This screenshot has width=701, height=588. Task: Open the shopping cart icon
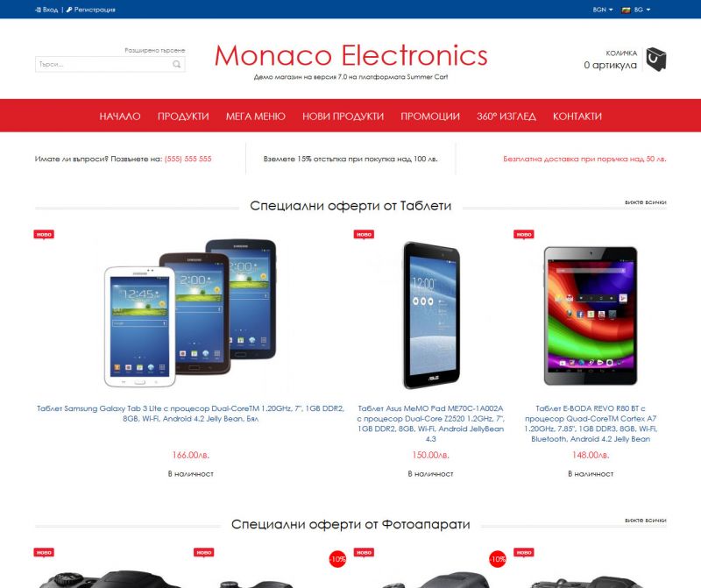click(x=655, y=59)
